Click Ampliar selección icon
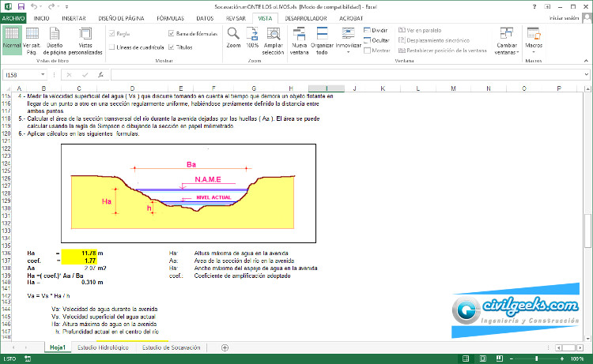Screen dimensions: 593x364 coord(273,37)
